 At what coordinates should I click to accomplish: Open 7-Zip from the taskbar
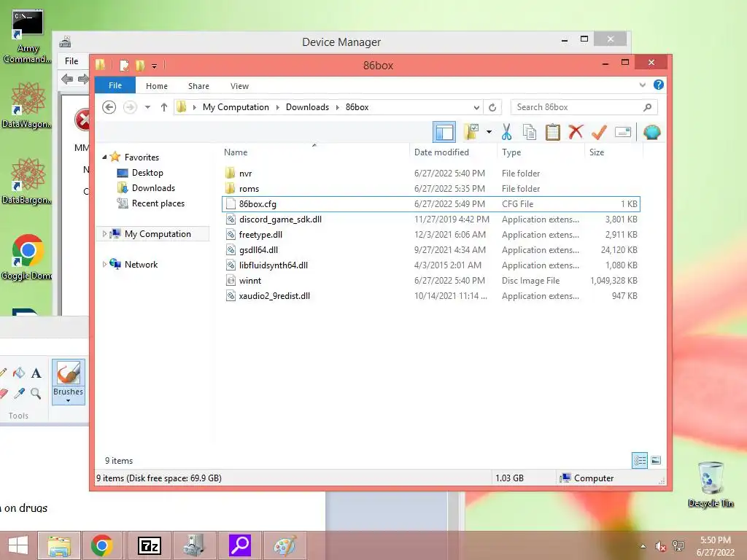[149, 545]
